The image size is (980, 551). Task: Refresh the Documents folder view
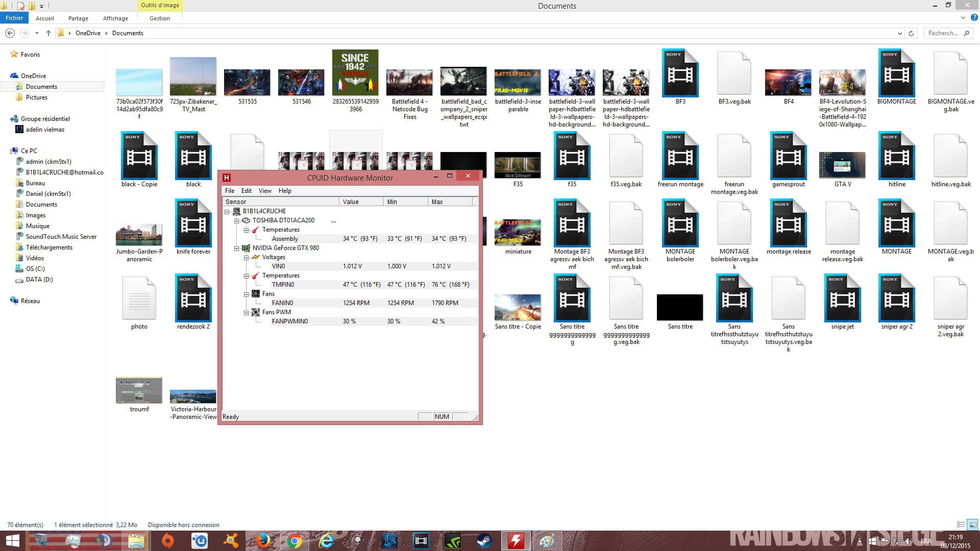click(x=911, y=33)
